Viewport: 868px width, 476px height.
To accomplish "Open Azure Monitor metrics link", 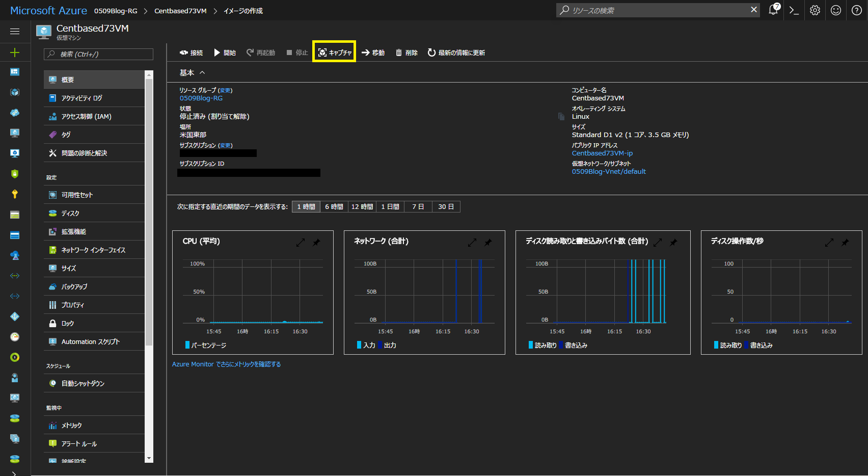I will [x=226, y=364].
